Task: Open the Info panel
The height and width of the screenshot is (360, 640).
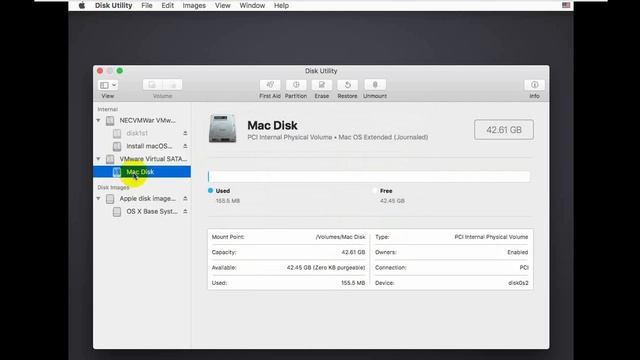Action: tap(534, 85)
